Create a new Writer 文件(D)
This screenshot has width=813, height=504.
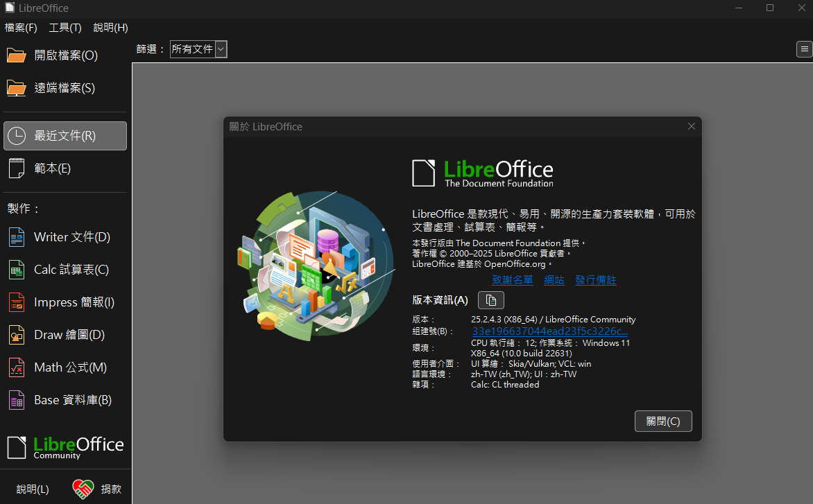coord(65,237)
